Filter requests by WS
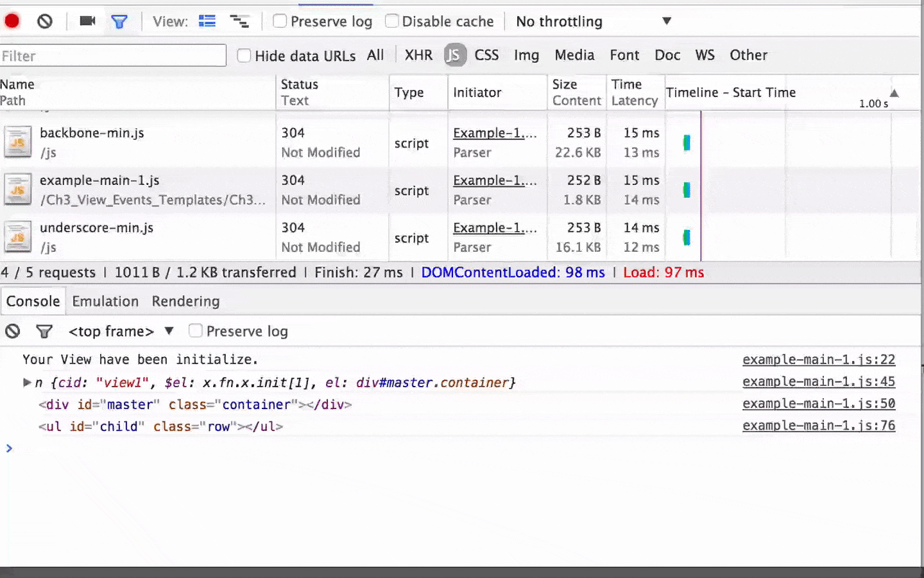Image resolution: width=924 pixels, height=578 pixels. coord(705,55)
